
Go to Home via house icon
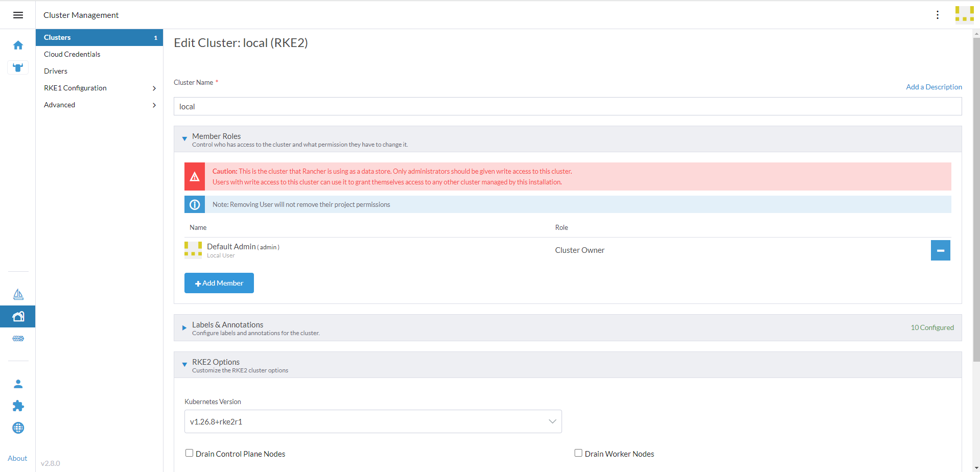click(x=18, y=45)
